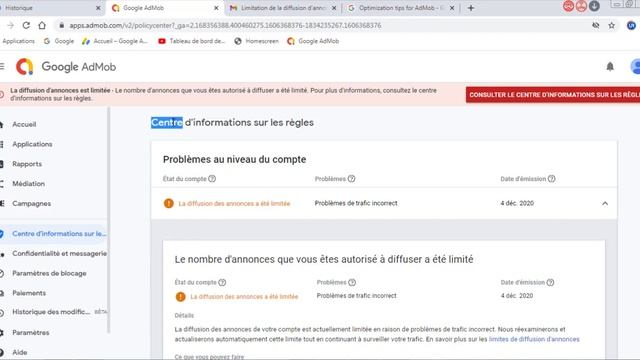Screen dimensions: 640x360
Task: Open the AdMob hamburger menu
Action: pyautogui.click(x=2, y=66)
